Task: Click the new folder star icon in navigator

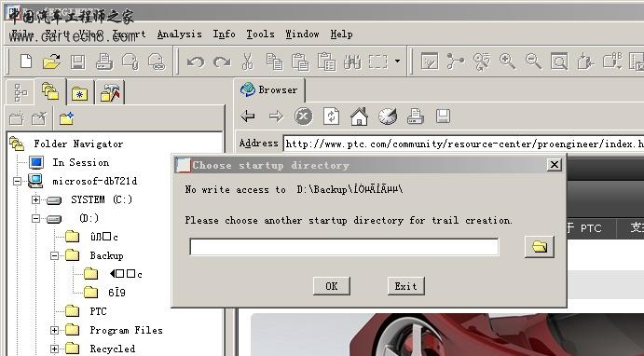Action: click(66, 118)
